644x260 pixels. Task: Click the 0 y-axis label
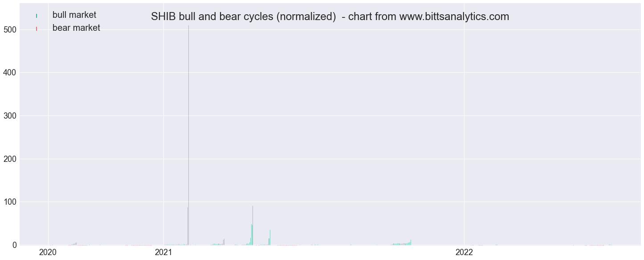15,245
